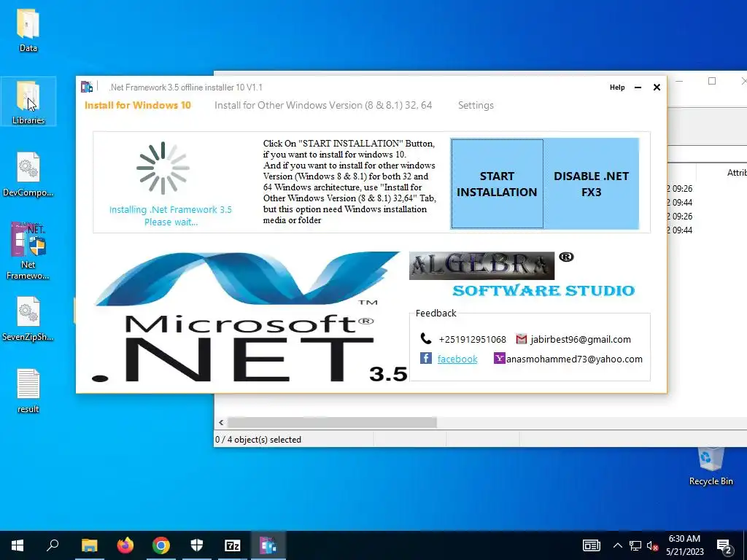Screen dimensions: 747x560
Task: Open the Settings tab
Action: pyautogui.click(x=476, y=105)
